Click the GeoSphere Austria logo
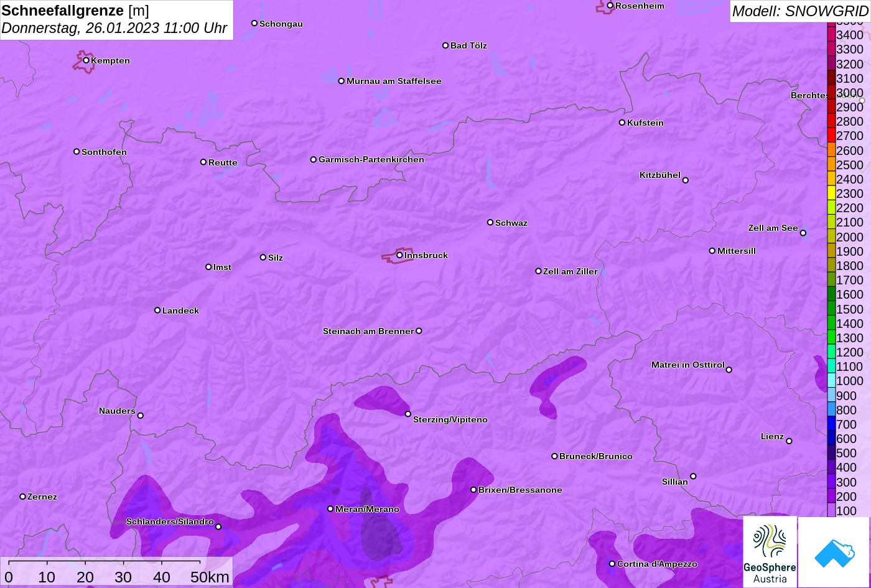871x588 pixels. click(x=770, y=552)
